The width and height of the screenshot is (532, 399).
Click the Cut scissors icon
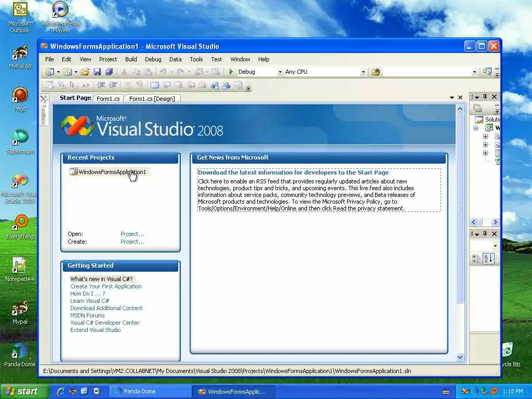pyautogui.click(x=124, y=72)
